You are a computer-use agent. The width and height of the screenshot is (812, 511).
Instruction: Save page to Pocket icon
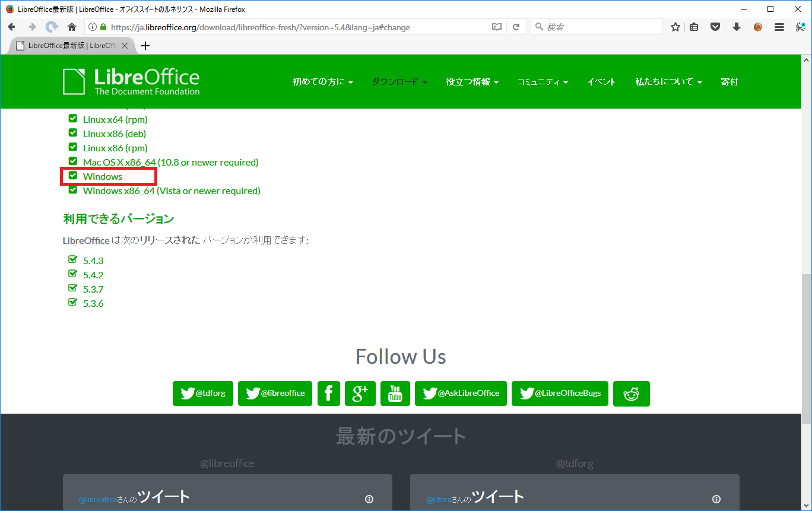click(715, 27)
